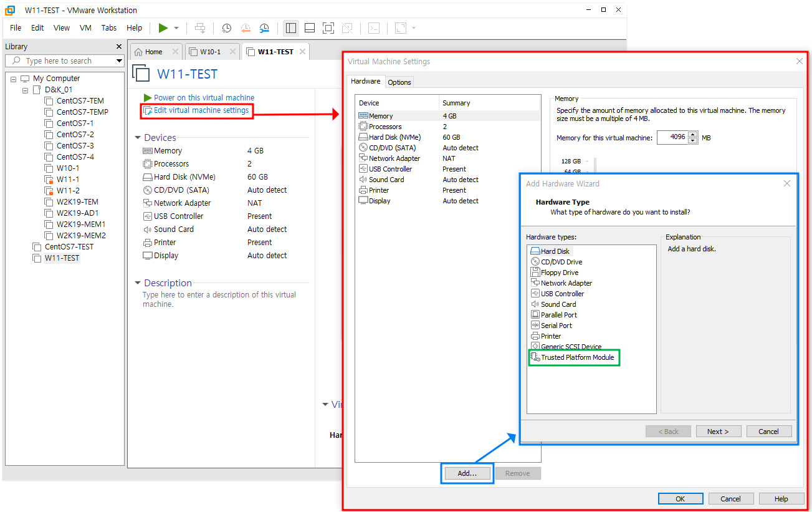This screenshot has height=512, width=812.
Task: Click the memory size input field showing 4096
Action: (672, 138)
